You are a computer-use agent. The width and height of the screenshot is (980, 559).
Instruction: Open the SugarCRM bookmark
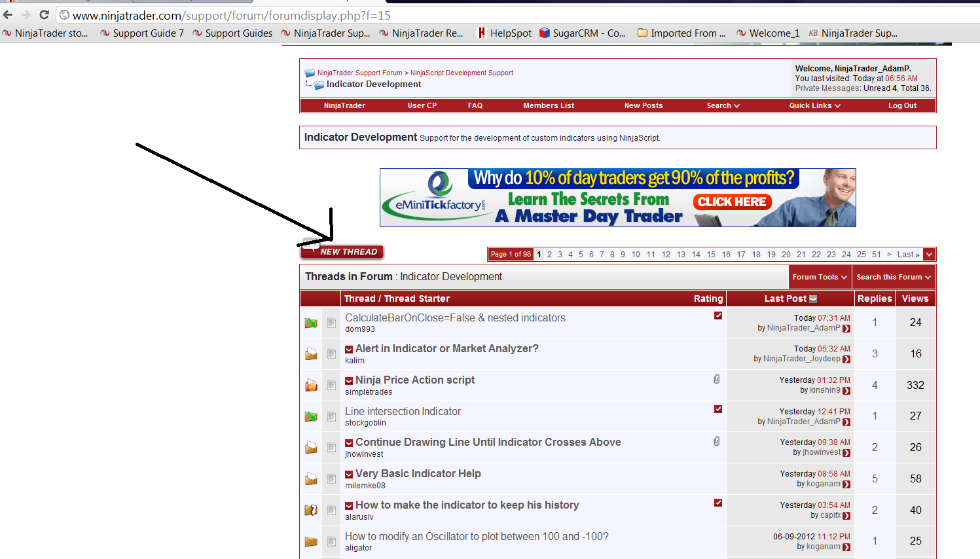(x=582, y=33)
